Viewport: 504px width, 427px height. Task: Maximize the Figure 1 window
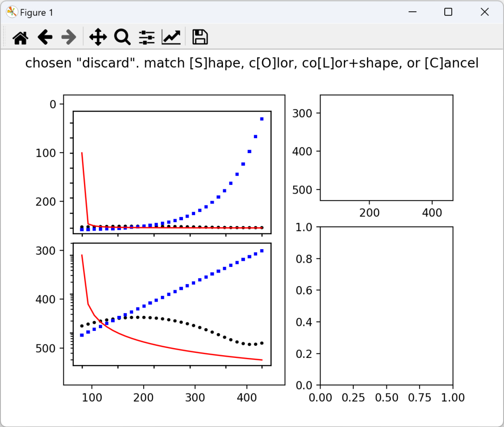(x=448, y=12)
